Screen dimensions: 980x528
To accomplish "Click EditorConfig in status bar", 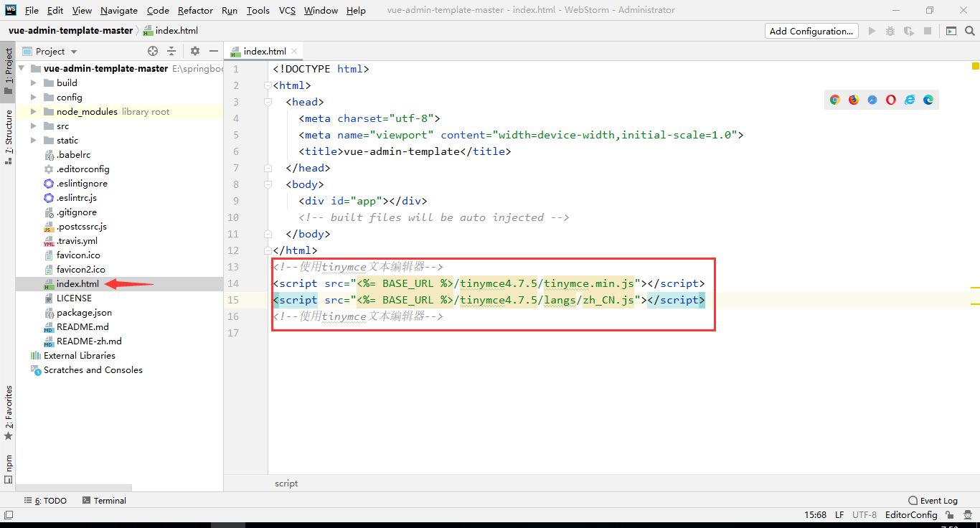I will (x=911, y=514).
